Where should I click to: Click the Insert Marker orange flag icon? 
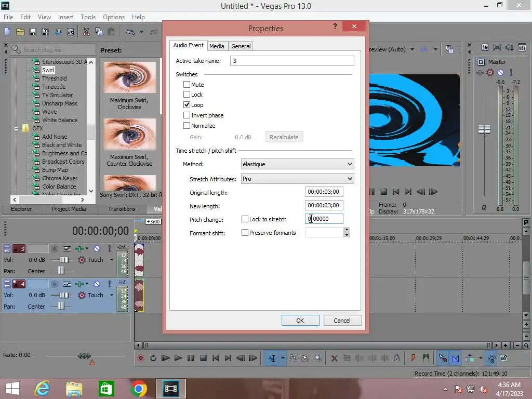413,358
